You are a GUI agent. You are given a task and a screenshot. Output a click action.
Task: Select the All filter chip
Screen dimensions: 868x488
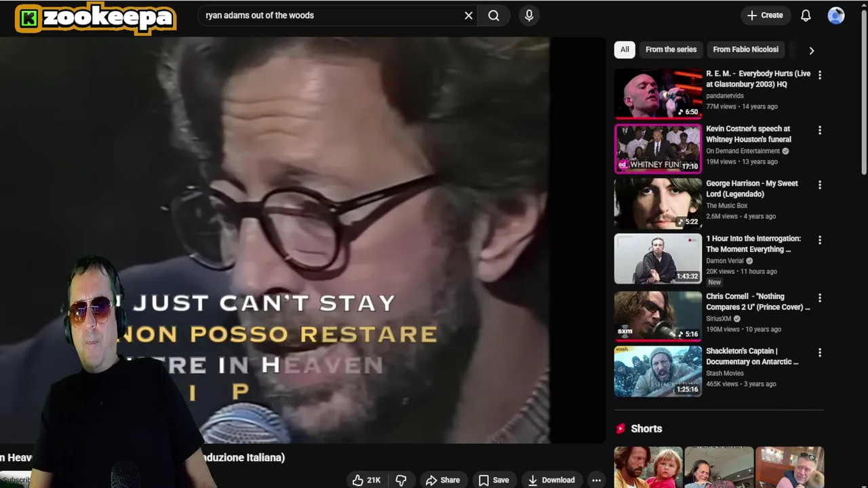tap(625, 49)
